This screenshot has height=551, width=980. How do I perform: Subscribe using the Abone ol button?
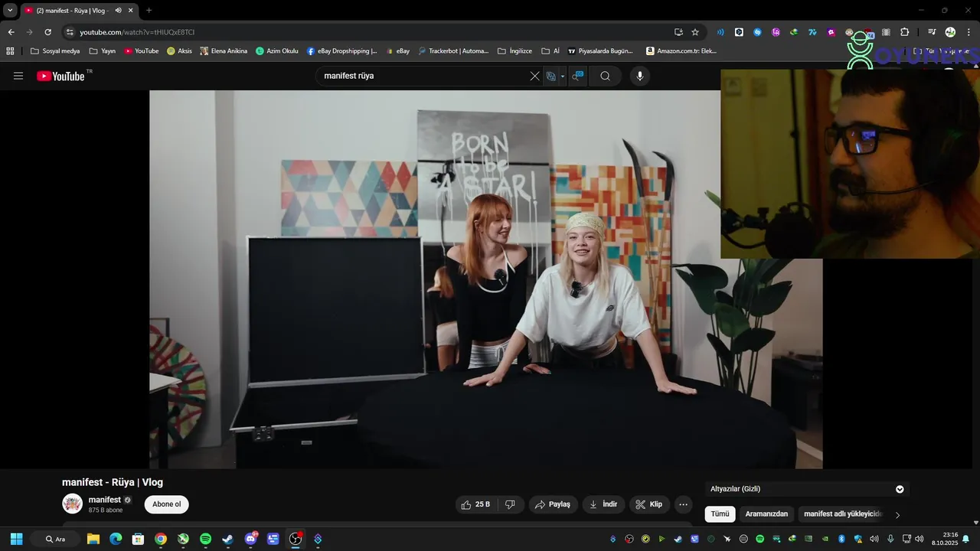(x=166, y=504)
